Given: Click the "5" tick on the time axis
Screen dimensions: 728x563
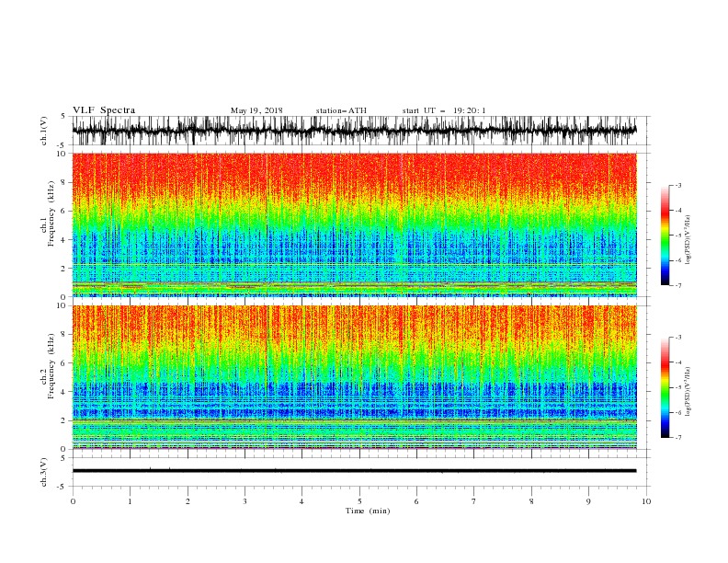Looking at the screenshot, I should point(359,501).
